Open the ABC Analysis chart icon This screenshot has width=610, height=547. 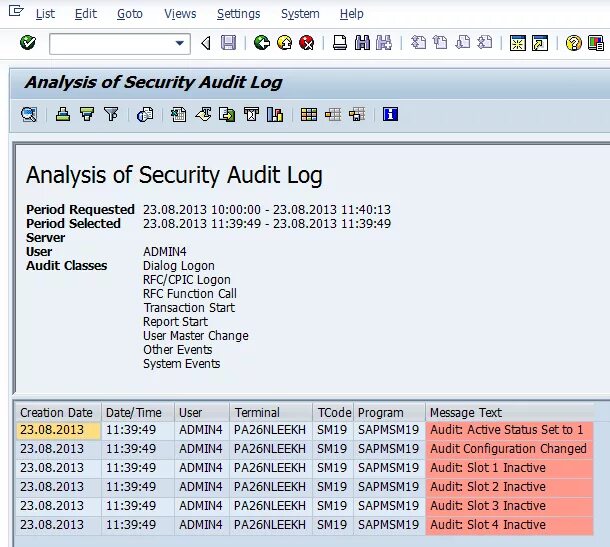point(275,115)
